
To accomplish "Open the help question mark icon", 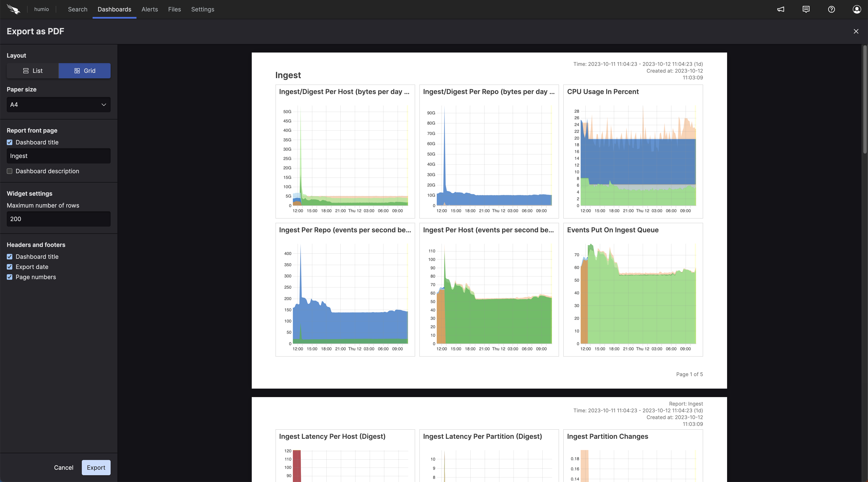I will pos(831,9).
